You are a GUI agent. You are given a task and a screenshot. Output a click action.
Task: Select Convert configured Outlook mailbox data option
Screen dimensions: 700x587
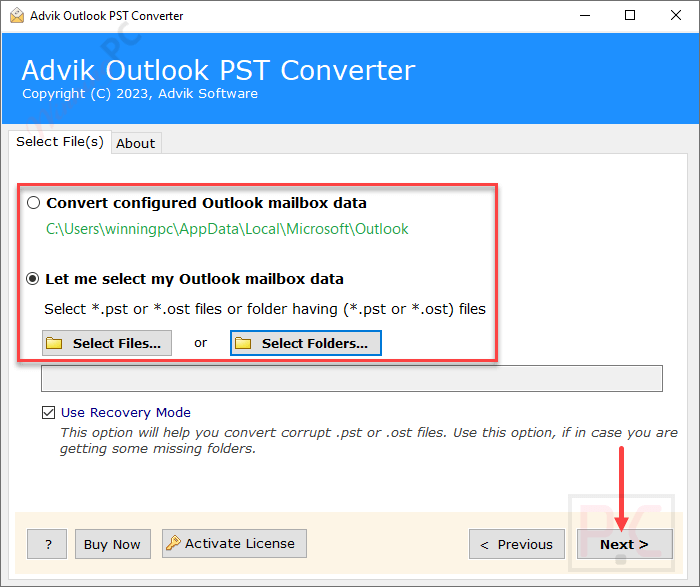33,203
